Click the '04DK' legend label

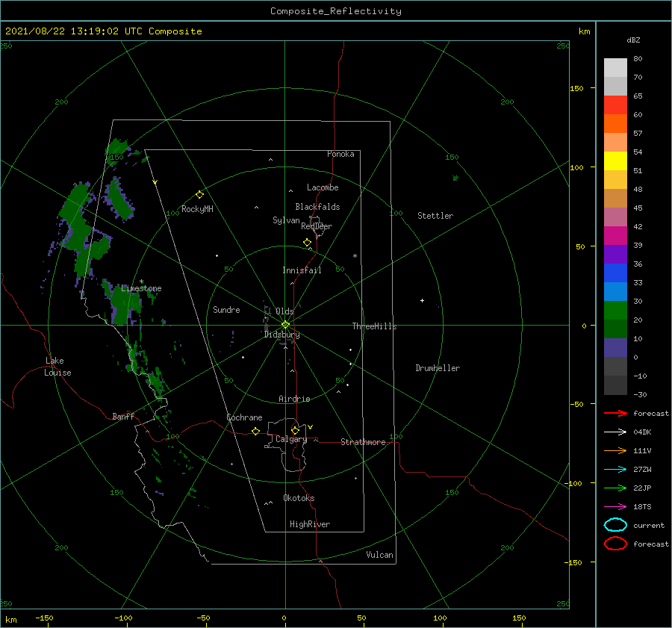(642, 432)
